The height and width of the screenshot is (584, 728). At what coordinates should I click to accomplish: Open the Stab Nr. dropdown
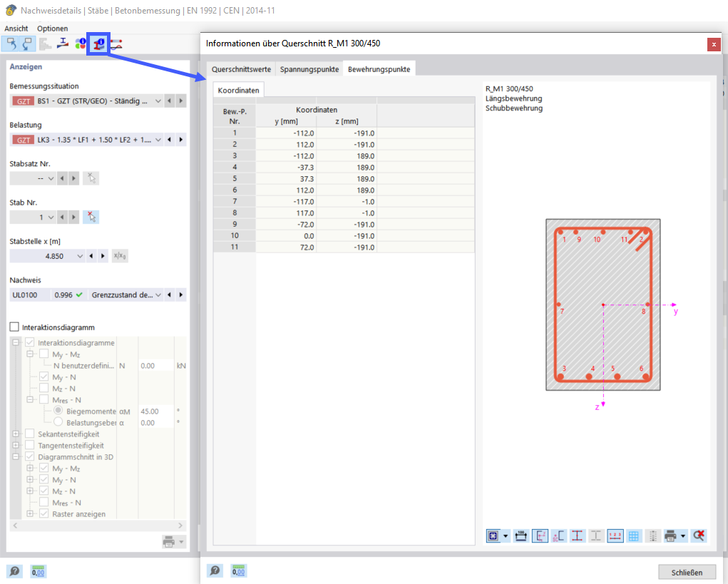pyautogui.click(x=51, y=217)
